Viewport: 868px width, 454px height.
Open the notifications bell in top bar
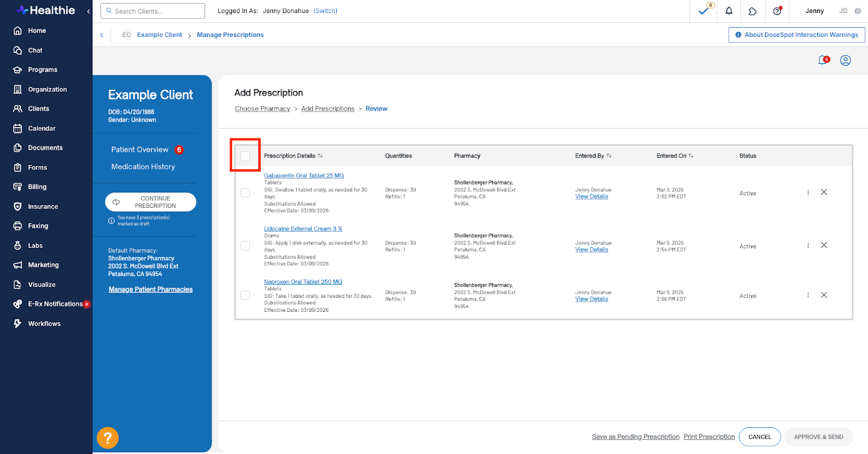coord(729,11)
